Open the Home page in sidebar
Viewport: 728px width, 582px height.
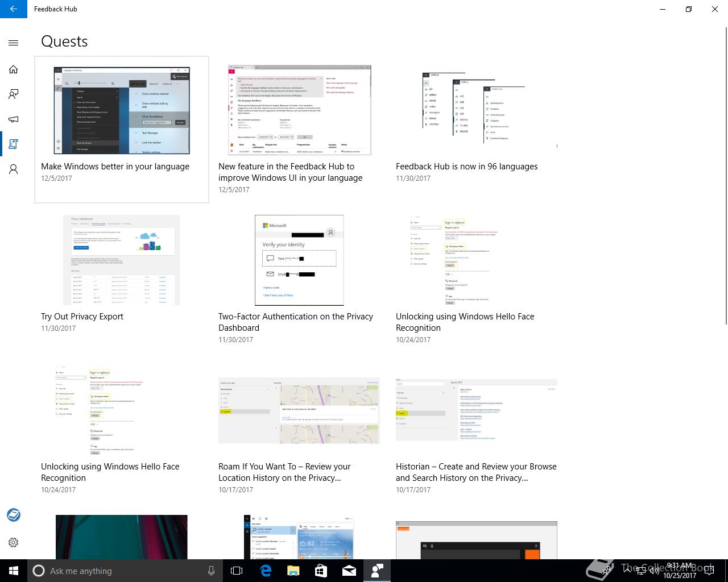tap(14, 69)
